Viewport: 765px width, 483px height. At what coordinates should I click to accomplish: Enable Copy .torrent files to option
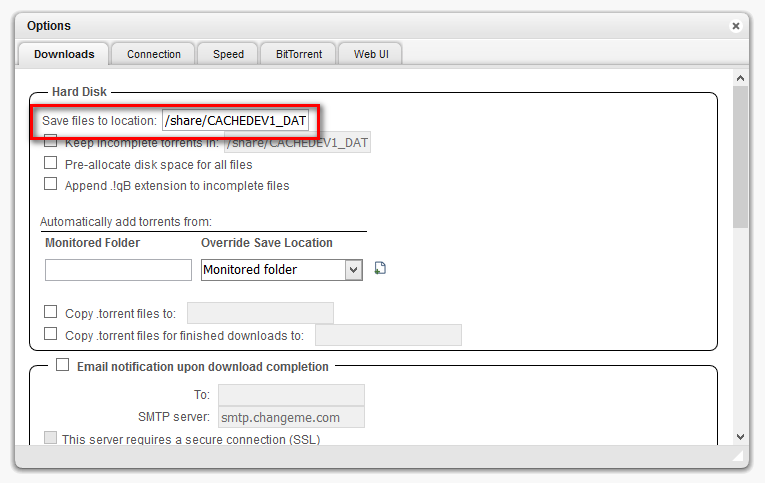coord(51,313)
